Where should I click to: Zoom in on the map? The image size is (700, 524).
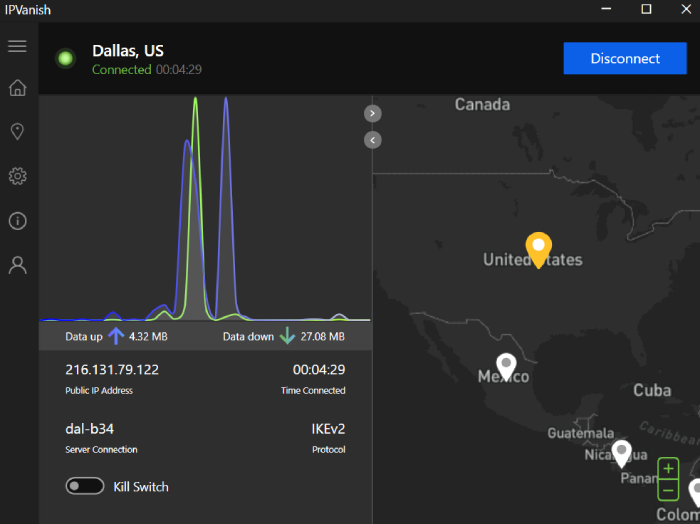[x=668, y=469]
